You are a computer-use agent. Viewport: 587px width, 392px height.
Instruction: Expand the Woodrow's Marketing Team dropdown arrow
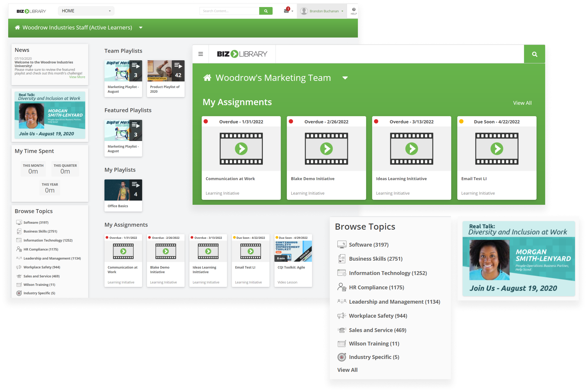[x=345, y=78]
